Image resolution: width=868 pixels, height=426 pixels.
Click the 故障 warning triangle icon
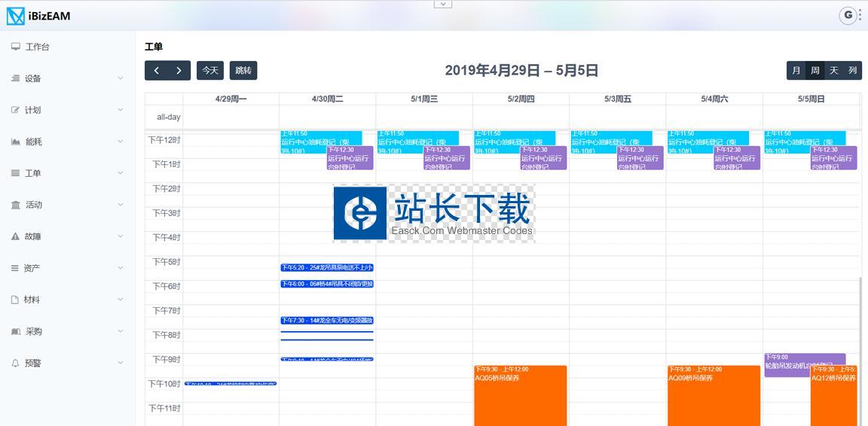16,236
